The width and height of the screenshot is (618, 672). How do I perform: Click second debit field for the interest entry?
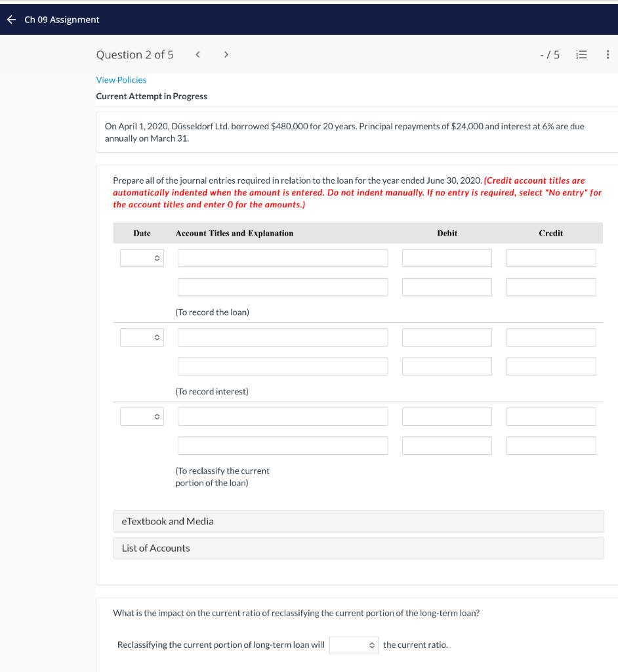[447, 366]
